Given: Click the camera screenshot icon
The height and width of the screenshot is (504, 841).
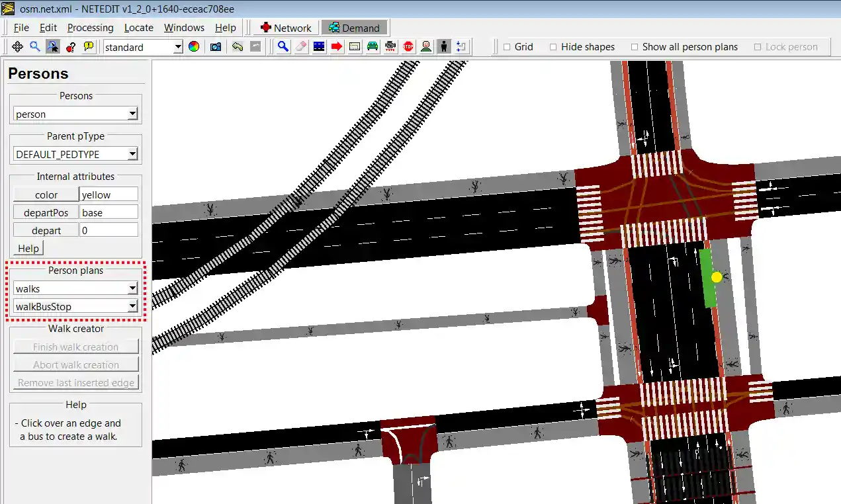Looking at the screenshot, I should (216, 47).
